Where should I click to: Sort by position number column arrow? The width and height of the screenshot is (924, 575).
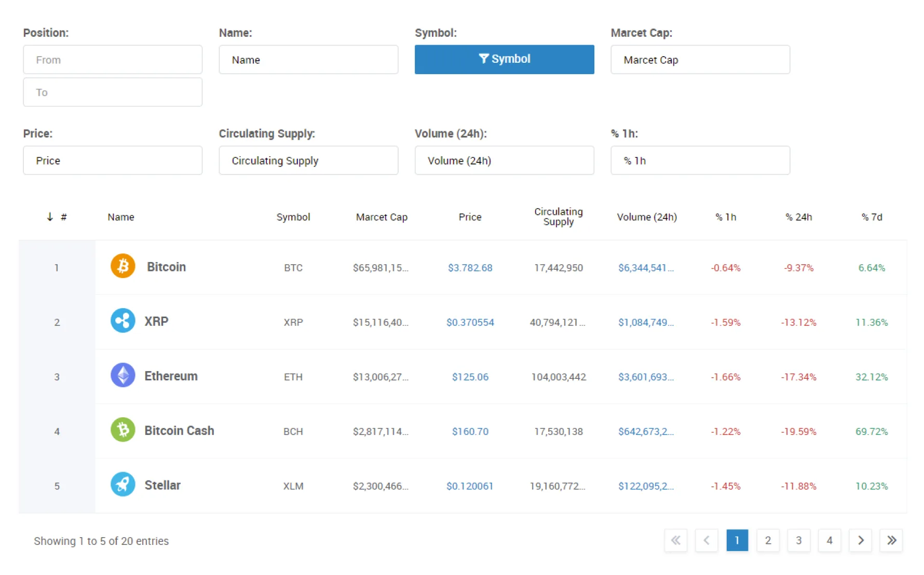(x=50, y=216)
